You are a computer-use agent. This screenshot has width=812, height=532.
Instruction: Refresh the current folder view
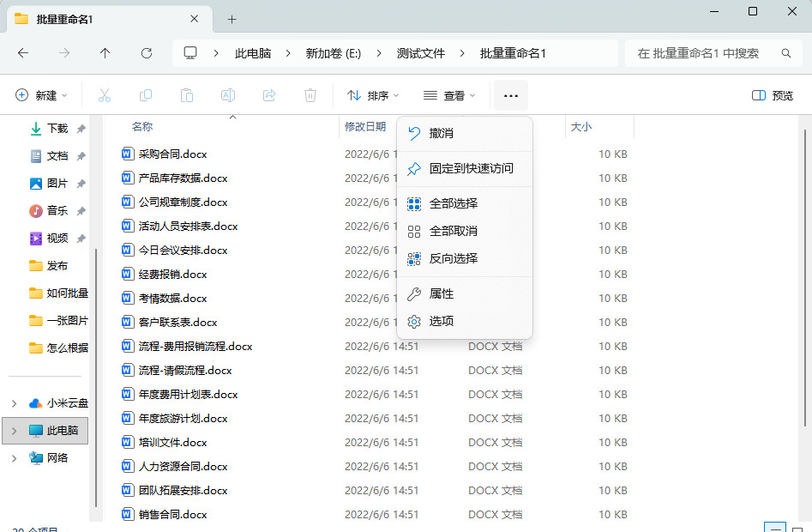tap(147, 53)
